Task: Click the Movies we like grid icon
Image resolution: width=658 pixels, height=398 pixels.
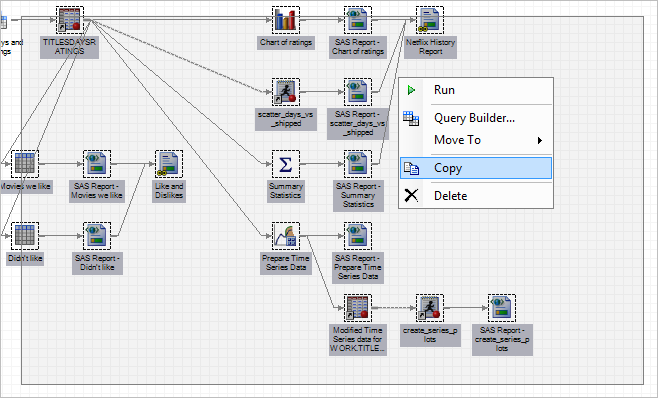Action: [x=25, y=164]
